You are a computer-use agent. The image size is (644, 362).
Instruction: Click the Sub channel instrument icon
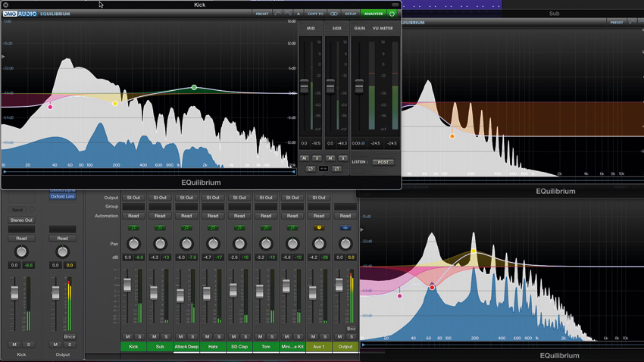160,228
